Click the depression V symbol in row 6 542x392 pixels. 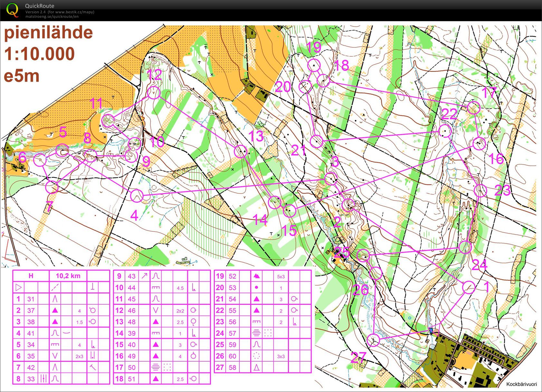click(x=55, y=356)
